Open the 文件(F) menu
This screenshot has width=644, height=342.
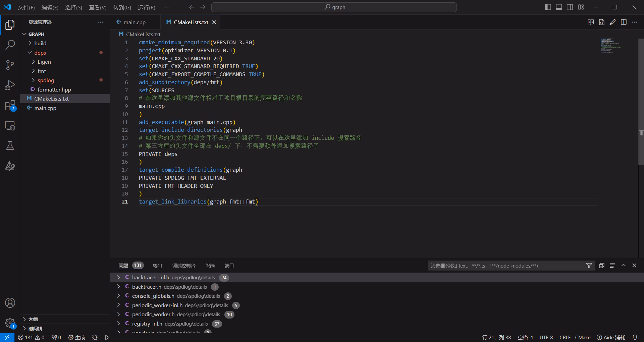coord(26,7)
